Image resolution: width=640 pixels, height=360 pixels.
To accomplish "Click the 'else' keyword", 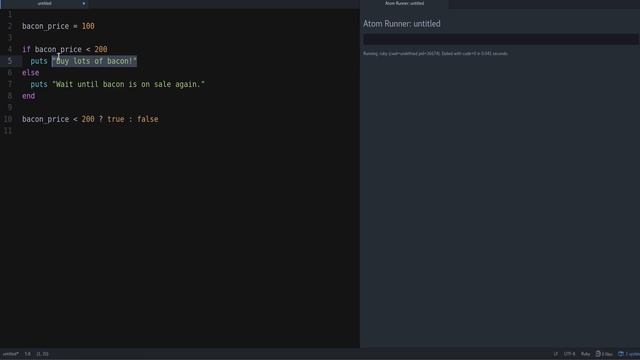I will pyautogui.click(x=31, y=73).
